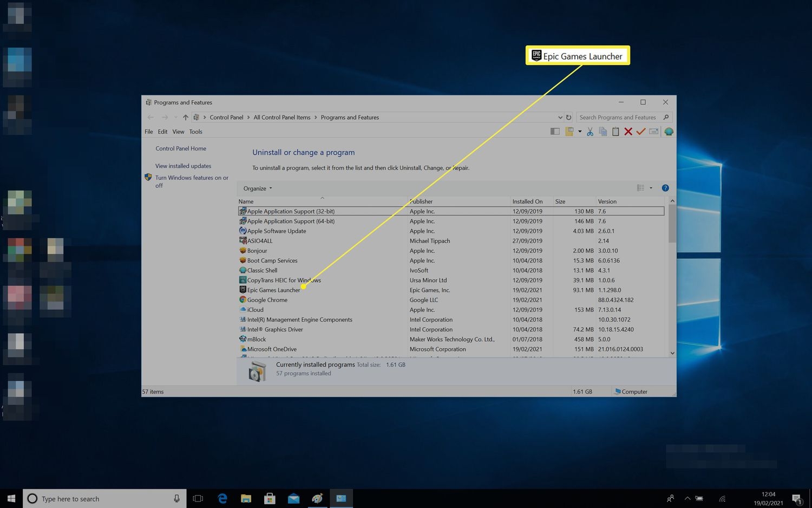812x508 pixels.
Task: Expand breadcrumb arrow after Control Panel
Action: coord(248,118)
